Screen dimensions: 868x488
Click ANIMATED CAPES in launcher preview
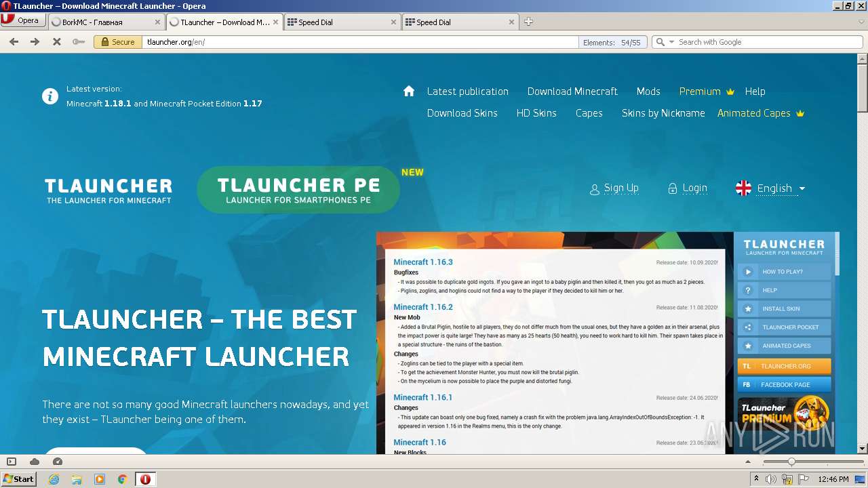click(784, 346)
